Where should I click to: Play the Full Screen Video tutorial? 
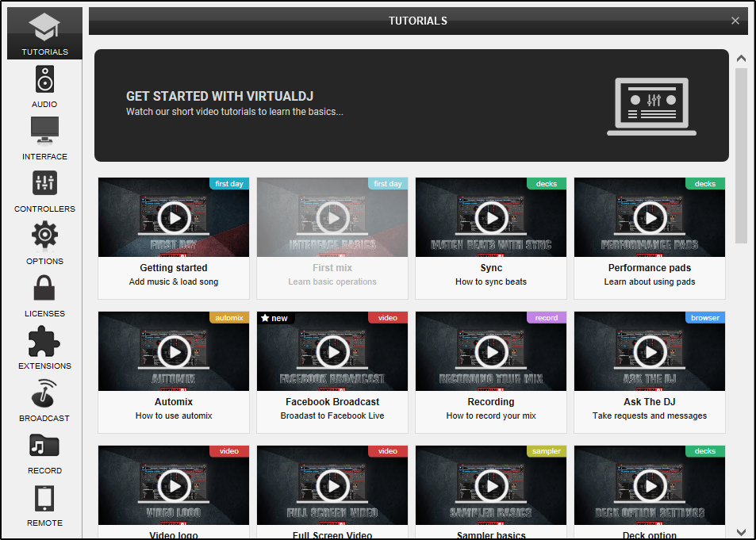point(332,486)
